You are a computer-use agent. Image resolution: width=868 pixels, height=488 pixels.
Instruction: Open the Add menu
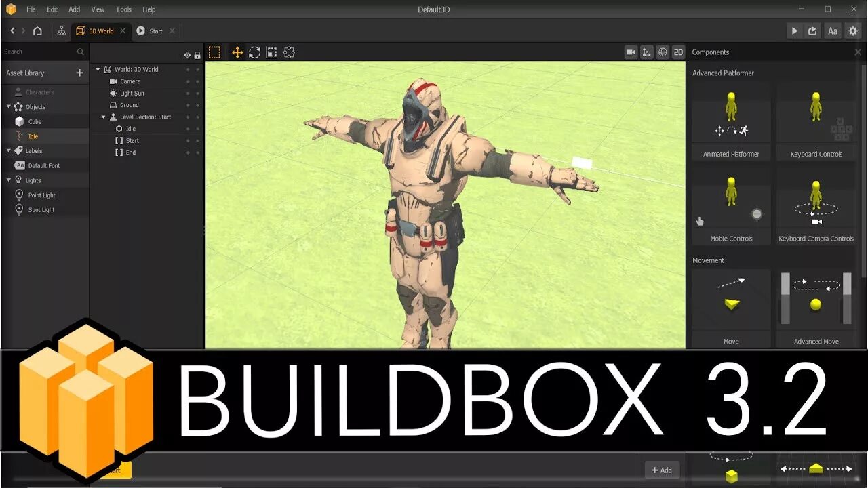pyautogui.click(x=75, y=9)
